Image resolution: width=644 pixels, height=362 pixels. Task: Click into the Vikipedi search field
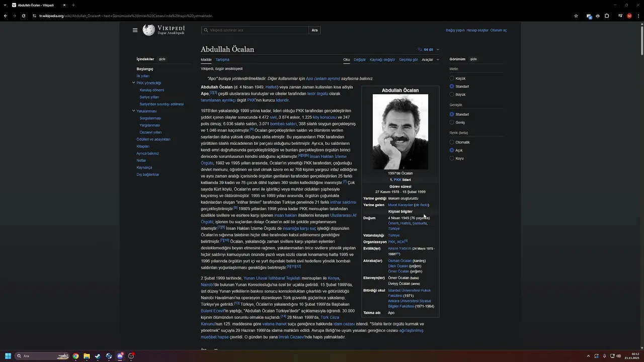[255, 30]
